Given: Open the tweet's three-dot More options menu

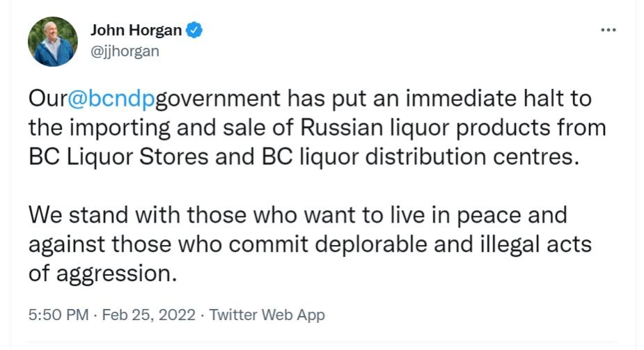Looking at the screenshot, I should click(x=608, y=30).
